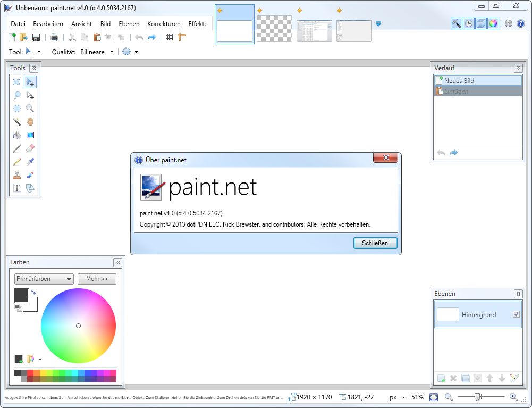This screenshot has height=408, width=532.
Task: Select the Pencil tool
Action: click(16, 162)
